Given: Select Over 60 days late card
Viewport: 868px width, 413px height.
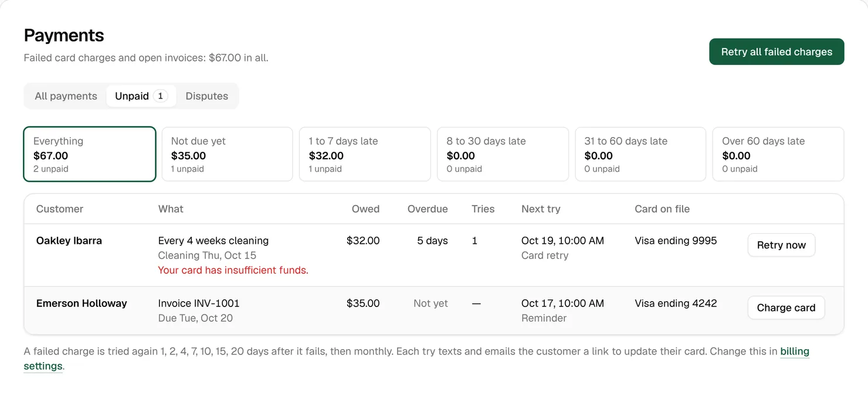Looking at the screenshot, I should (778, 154).
